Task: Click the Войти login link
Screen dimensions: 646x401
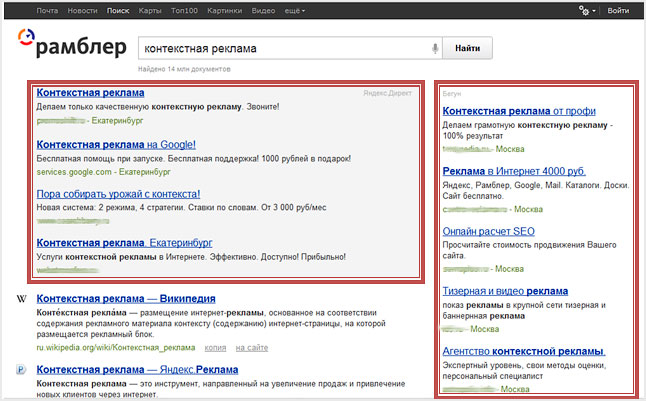Action: click(x=618, y=11)
